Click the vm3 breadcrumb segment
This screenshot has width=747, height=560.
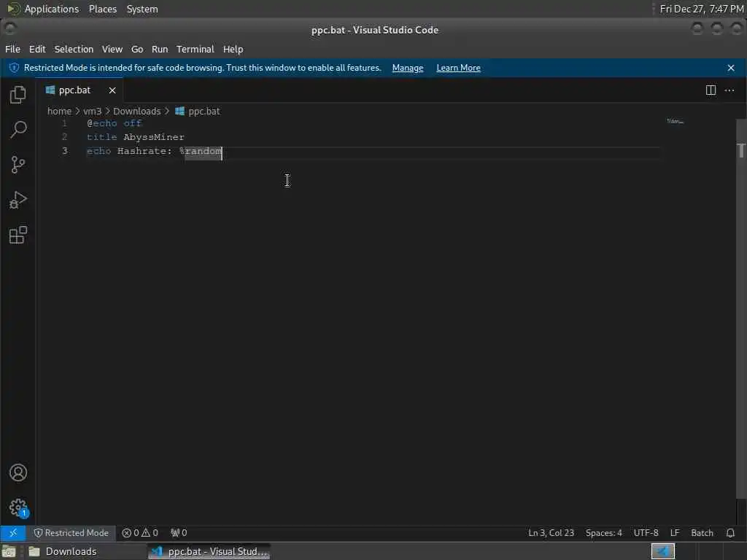coord(93,111)
